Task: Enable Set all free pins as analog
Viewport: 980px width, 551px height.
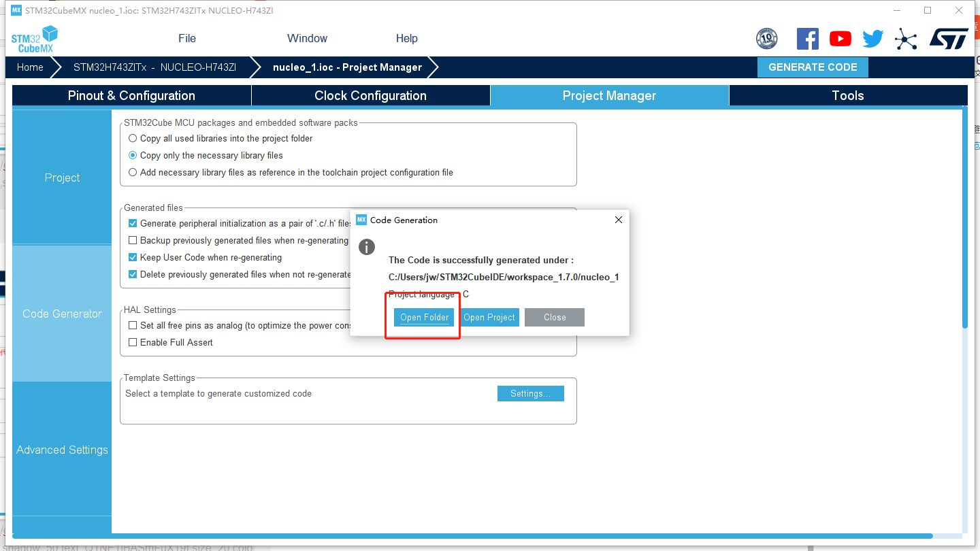Action: coord(133,325)
